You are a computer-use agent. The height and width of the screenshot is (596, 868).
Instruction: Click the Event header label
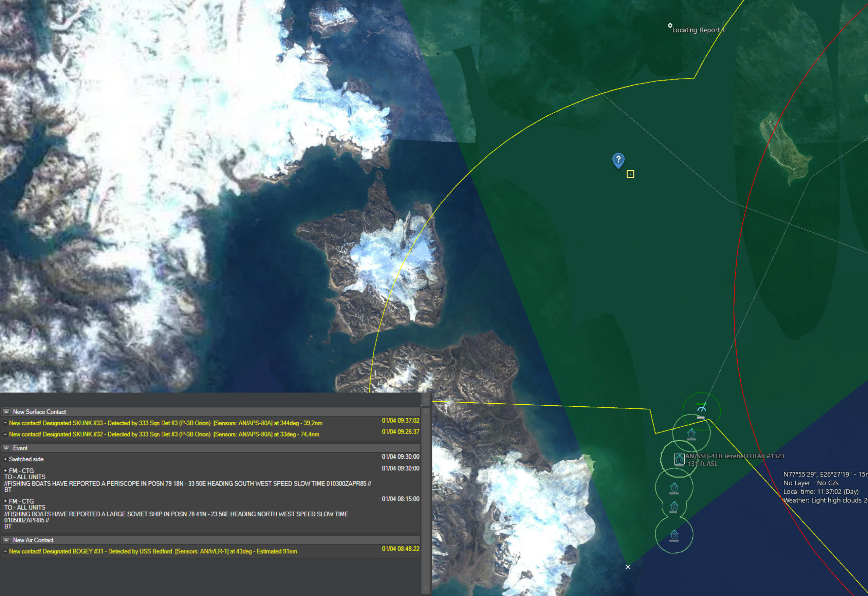click(x=20, y=448)
